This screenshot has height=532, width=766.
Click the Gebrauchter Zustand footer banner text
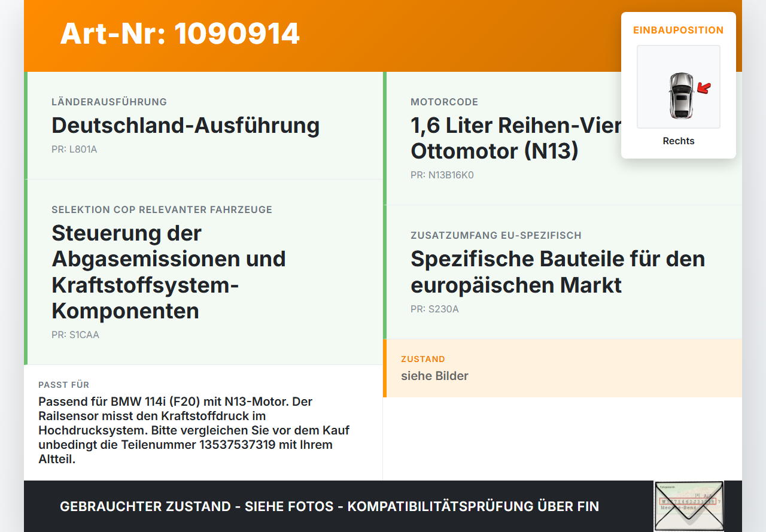pyautogui.click(x=329, y=506)
